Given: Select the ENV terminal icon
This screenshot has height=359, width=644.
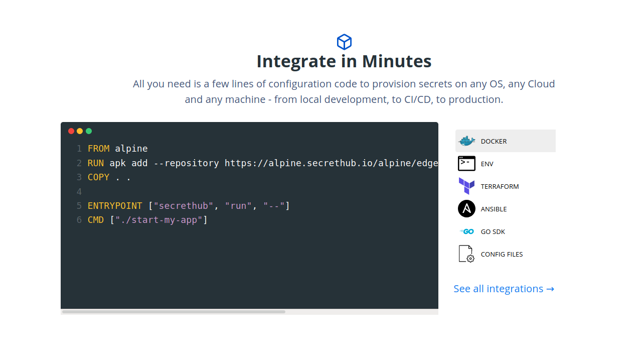Looking at the screenshot, I should pos(466,164).
